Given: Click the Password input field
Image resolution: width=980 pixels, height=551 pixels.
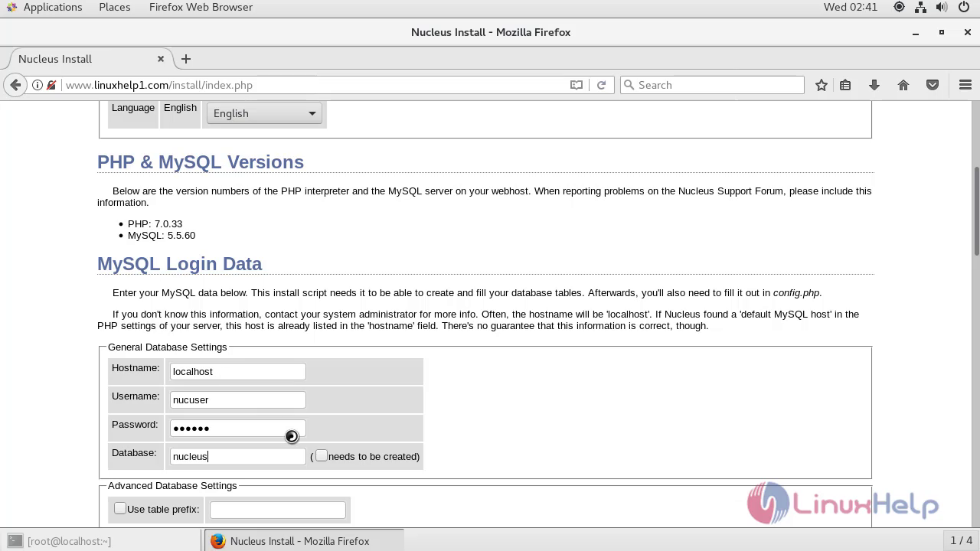Looking at the screenshot, I should point(237,428).
